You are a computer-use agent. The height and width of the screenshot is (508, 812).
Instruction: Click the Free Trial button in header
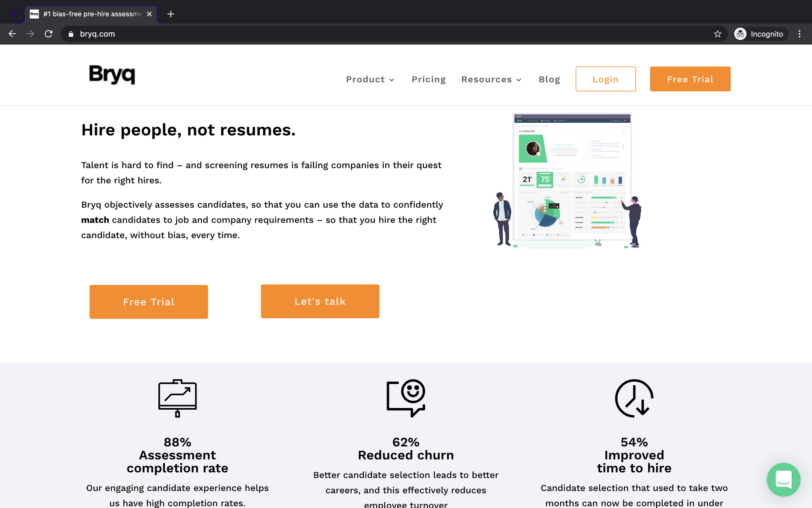pyautogui.click(x=690, y=79)
